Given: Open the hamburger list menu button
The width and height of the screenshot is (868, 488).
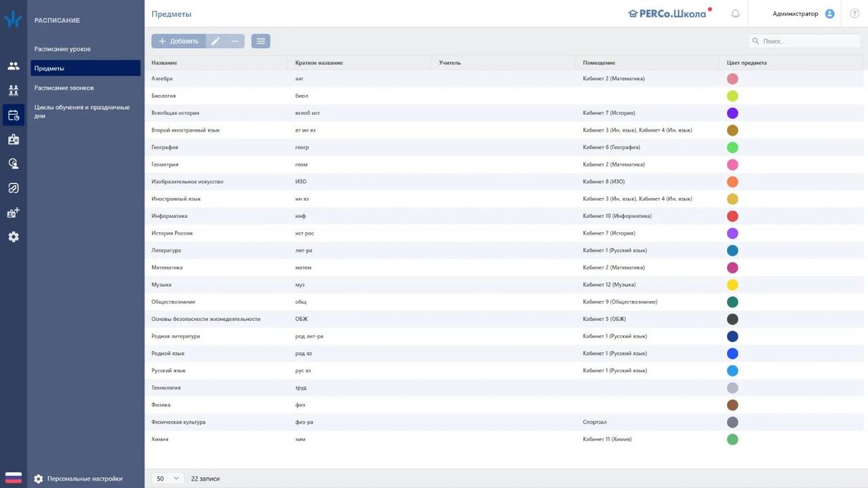Looking at the screenshot, I should point(260,41).
